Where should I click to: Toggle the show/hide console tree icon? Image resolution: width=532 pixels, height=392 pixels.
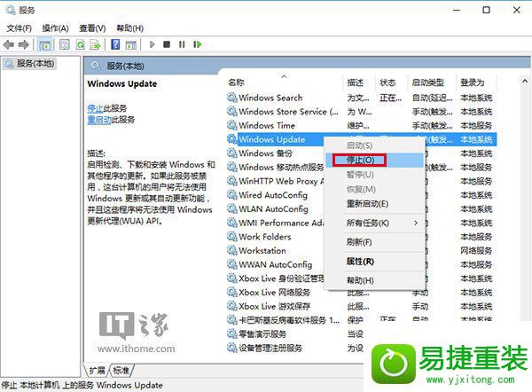pyautogui.click(x=45, y=45)
